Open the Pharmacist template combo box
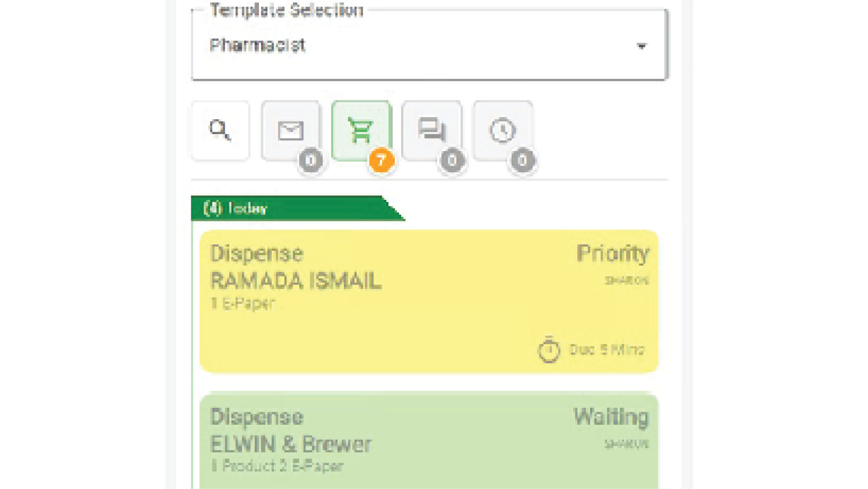This screenshot has width=868, height=489. [428, 45]
